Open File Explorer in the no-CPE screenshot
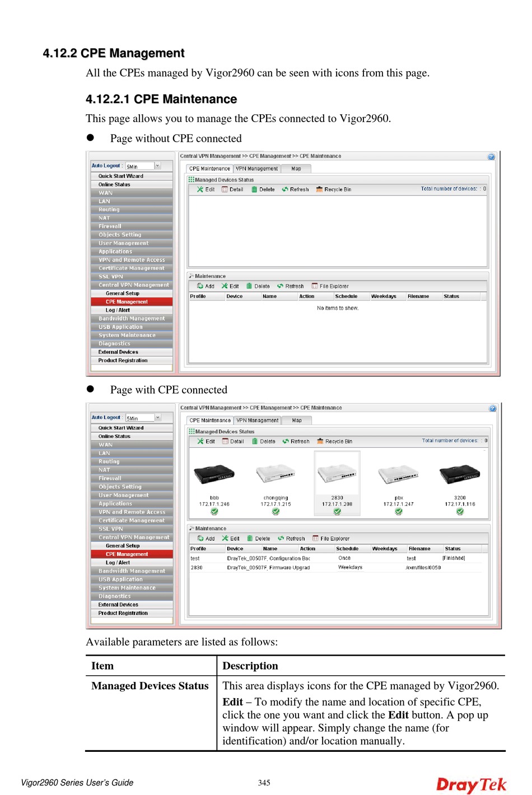Image resolution: width=532 pixels, height=795 pixels. (330, 286)
